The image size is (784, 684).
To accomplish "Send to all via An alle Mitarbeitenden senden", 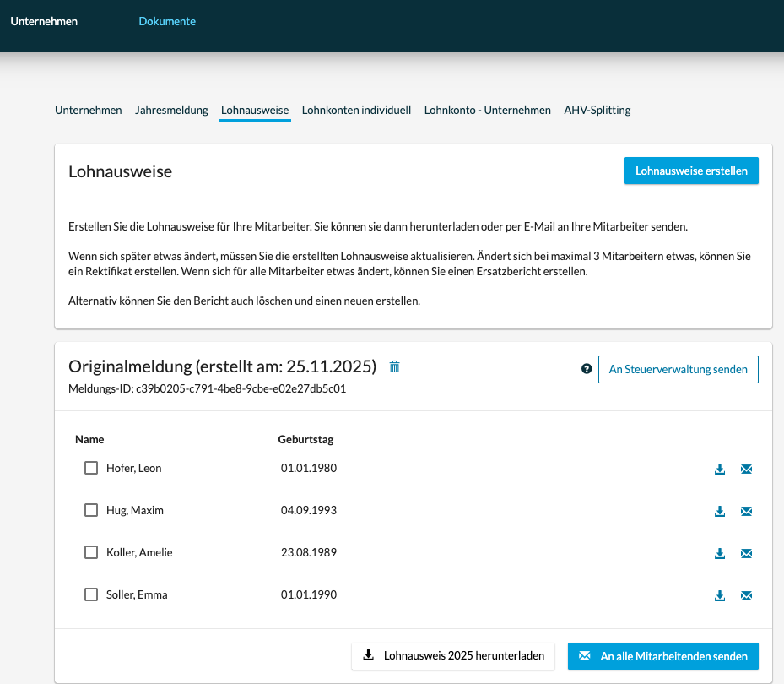I will [663, 656].
